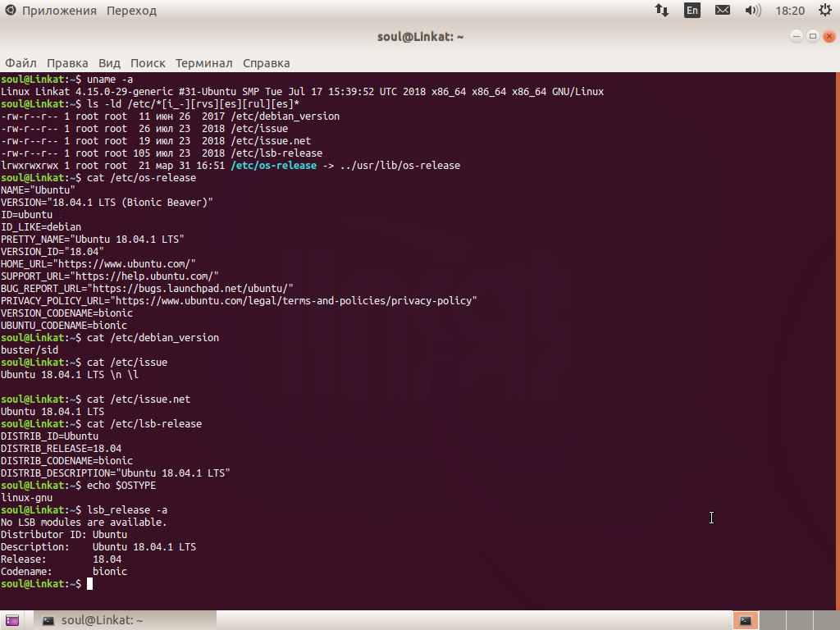Click the PRETTY_NAME line
Screen dimensions: 840x630
93,240
